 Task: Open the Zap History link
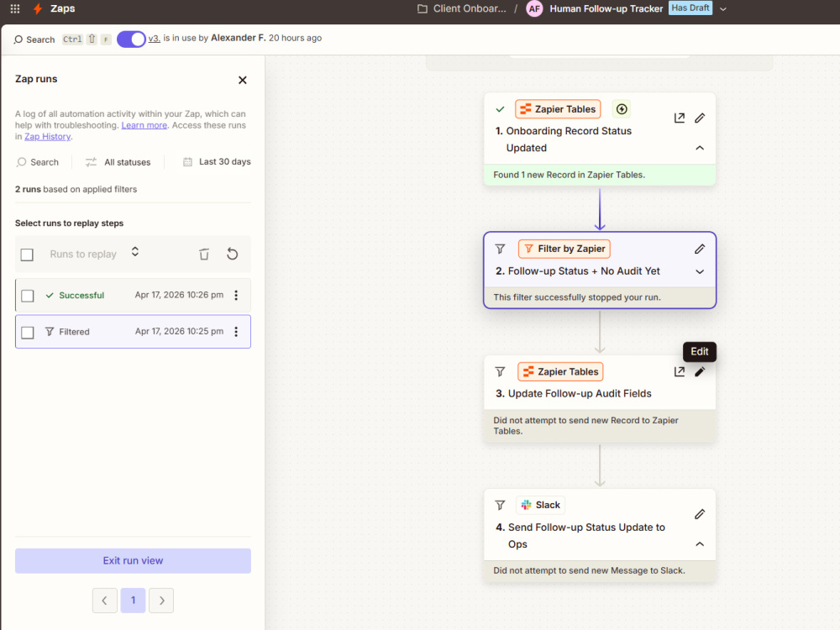point(47,136)
